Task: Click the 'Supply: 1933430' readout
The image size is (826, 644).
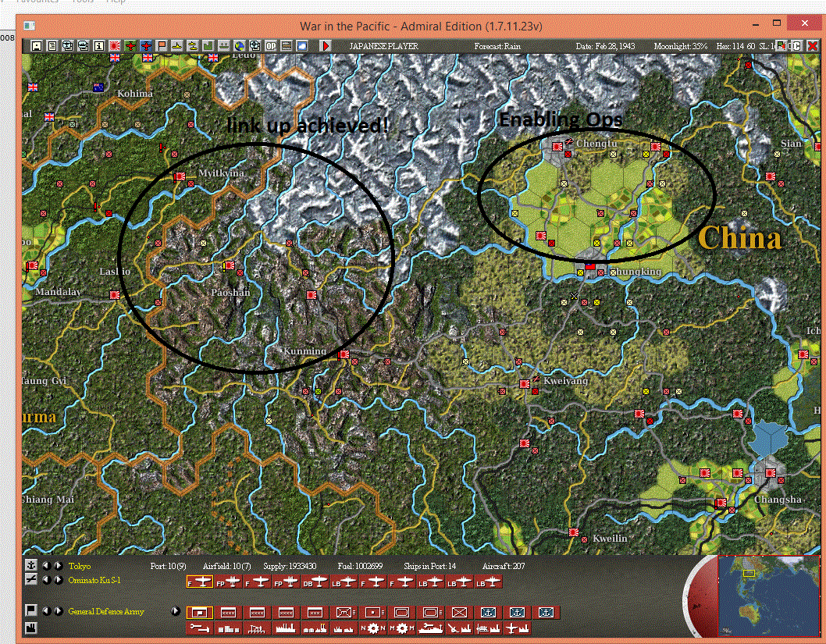Action: click(290, 566)
